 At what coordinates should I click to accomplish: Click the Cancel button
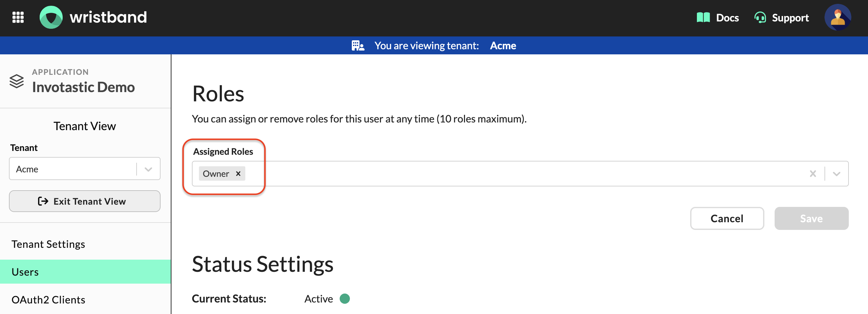pos(727,218)
